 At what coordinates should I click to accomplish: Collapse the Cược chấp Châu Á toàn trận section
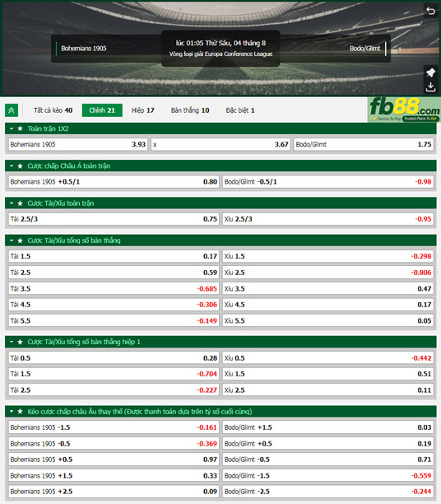pos(12,166)
